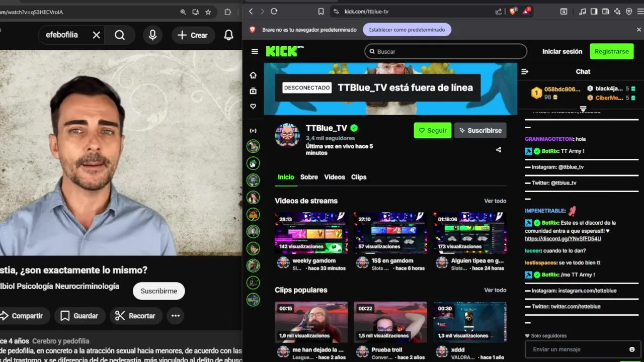Viewport: 644px width, 362px height.
Task: Open more actions ellipsis under YouTube video
Action: (175, 316)
